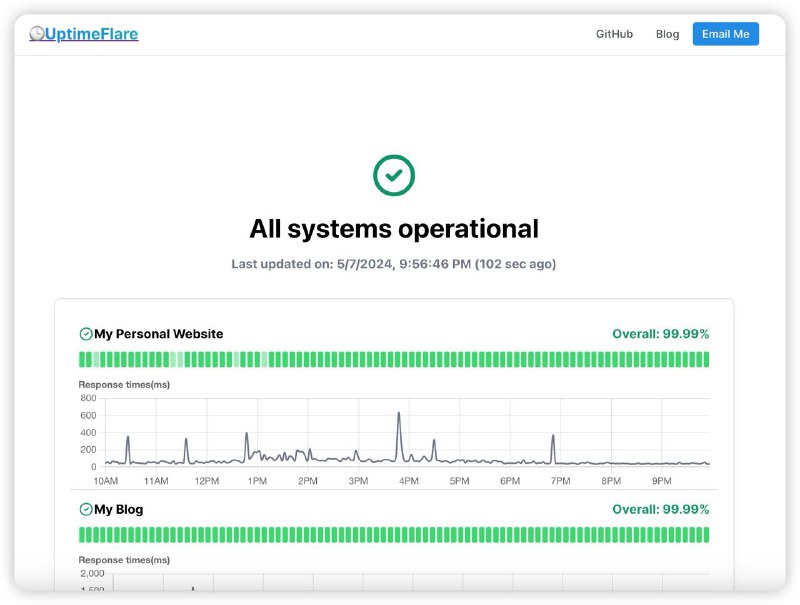Click Overall: 99.99% for My Personal Website
This screenshot has height=605, width=800.
[x=660, y=333]
